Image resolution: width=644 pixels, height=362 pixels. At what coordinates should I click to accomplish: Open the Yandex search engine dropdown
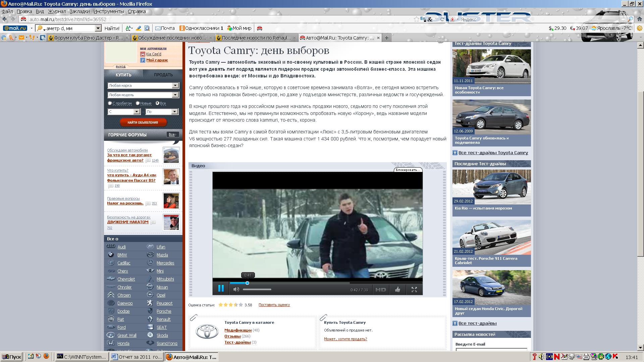pos(453,19)
